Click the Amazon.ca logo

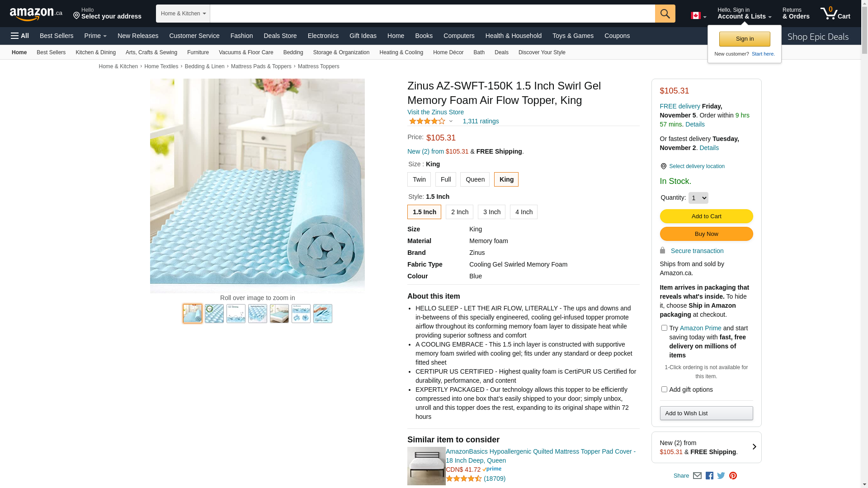click(36, 14)
